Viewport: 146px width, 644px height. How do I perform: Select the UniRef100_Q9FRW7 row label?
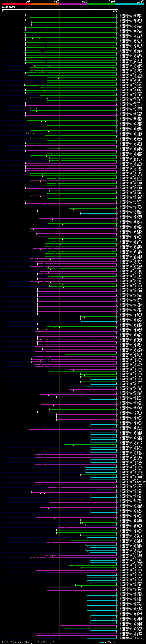131,77
